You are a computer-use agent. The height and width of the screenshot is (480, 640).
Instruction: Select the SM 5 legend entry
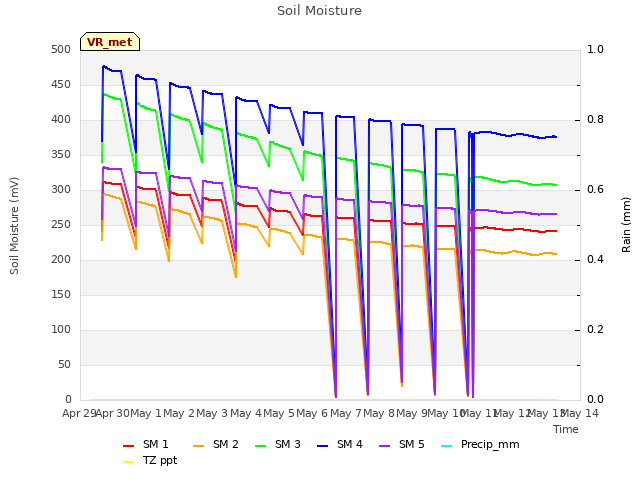(x=402, y=444)
